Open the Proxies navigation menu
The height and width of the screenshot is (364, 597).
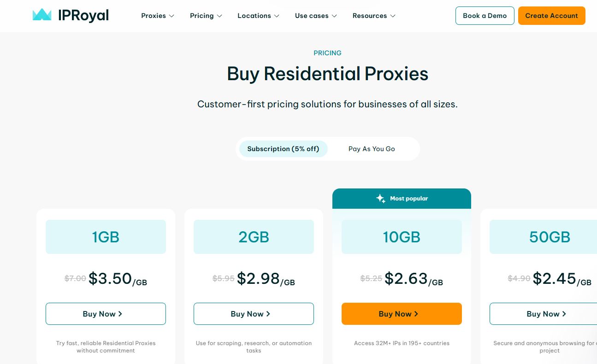coord(158,16)
